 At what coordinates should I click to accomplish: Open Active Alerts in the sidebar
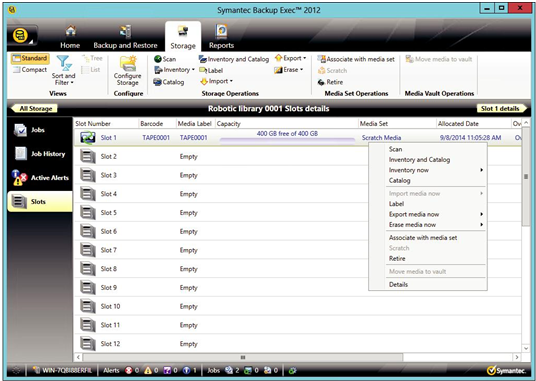(40, 178)
